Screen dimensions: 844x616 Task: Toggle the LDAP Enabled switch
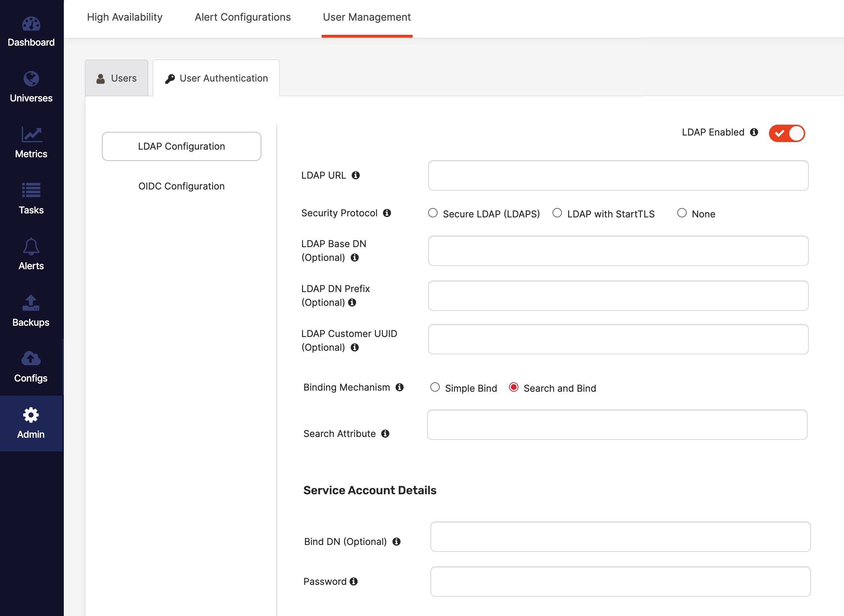click(787, 133)
